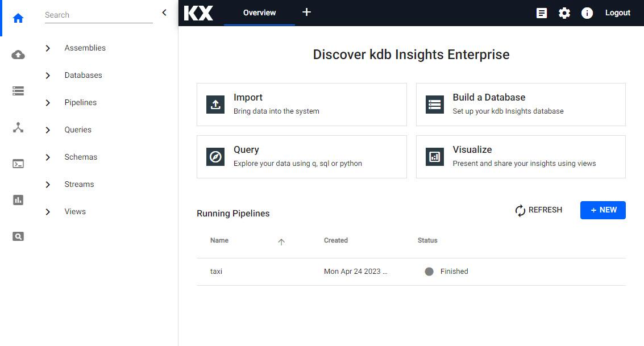Open the Query card title
Image resolution: width=644 pixels, height=346 pixels.
[x=247, y=150]
